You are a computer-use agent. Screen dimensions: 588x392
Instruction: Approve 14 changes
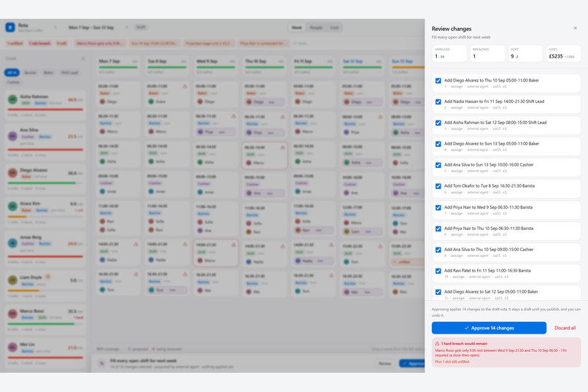489,328
